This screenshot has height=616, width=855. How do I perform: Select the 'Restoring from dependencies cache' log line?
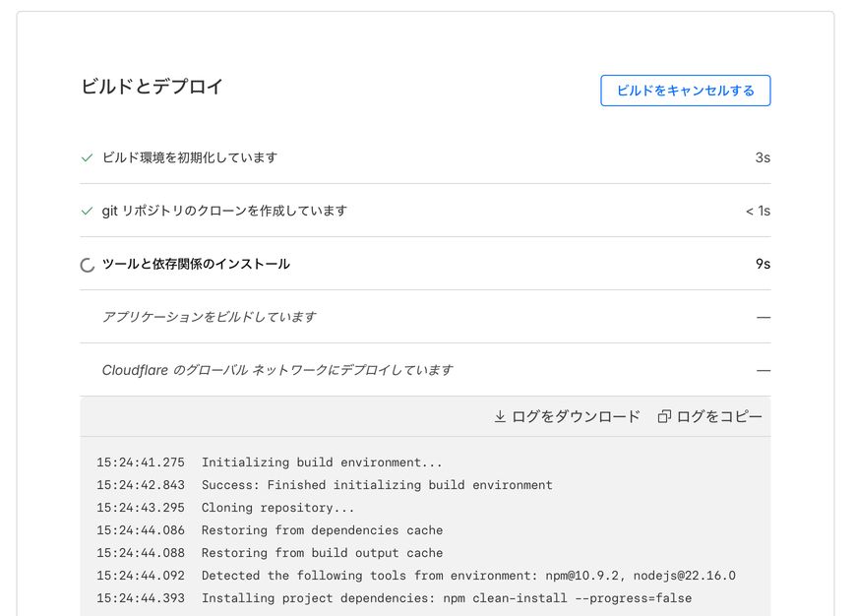coord(322,530)
